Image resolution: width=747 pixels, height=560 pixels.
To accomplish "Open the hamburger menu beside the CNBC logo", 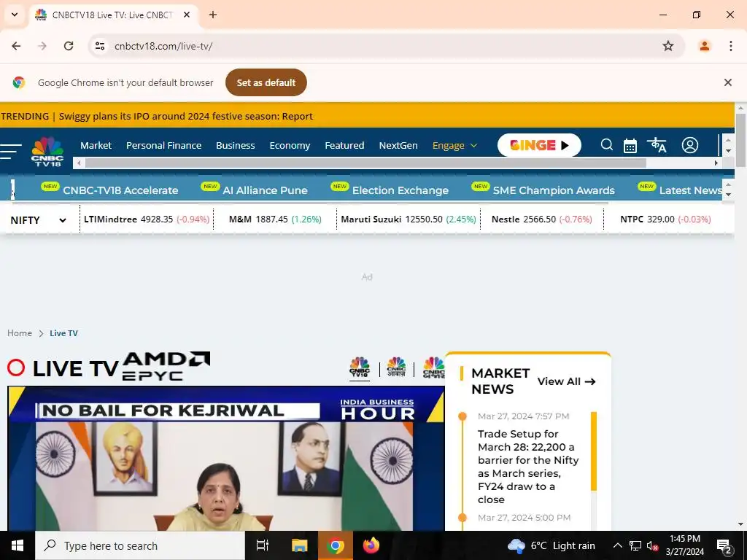I will tap(10, 152).
